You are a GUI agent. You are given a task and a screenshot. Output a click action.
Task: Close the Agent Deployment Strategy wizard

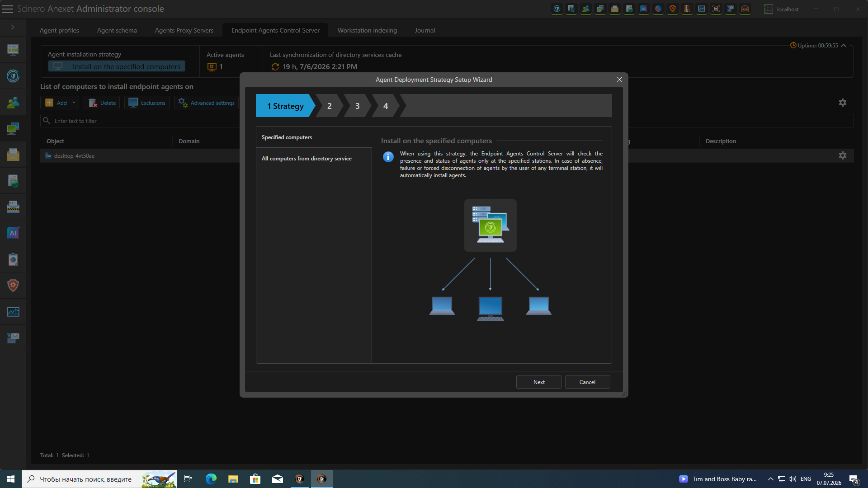coord(619,80)
